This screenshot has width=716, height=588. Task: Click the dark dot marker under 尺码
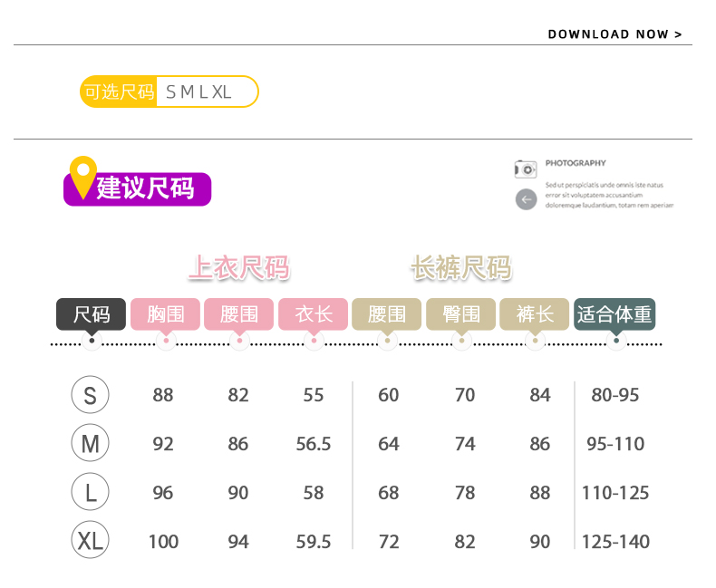[92, 341]
